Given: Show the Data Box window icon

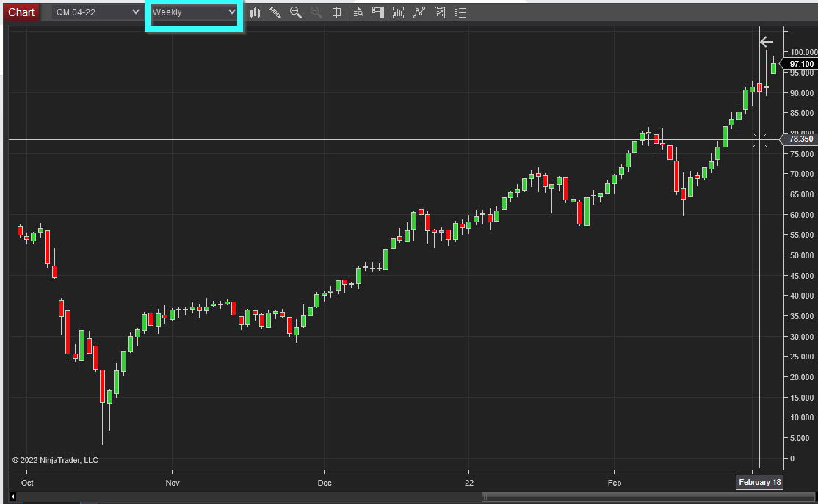Looking at the screenshot, I should (x=358, y=12).
